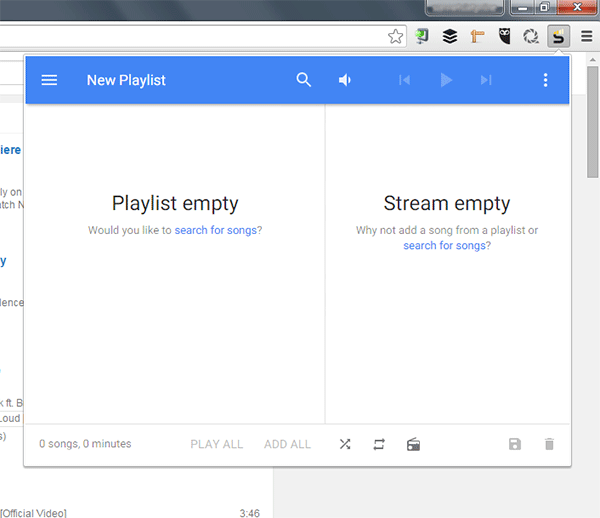Mute the volume speaker icon

coord(345,80)
